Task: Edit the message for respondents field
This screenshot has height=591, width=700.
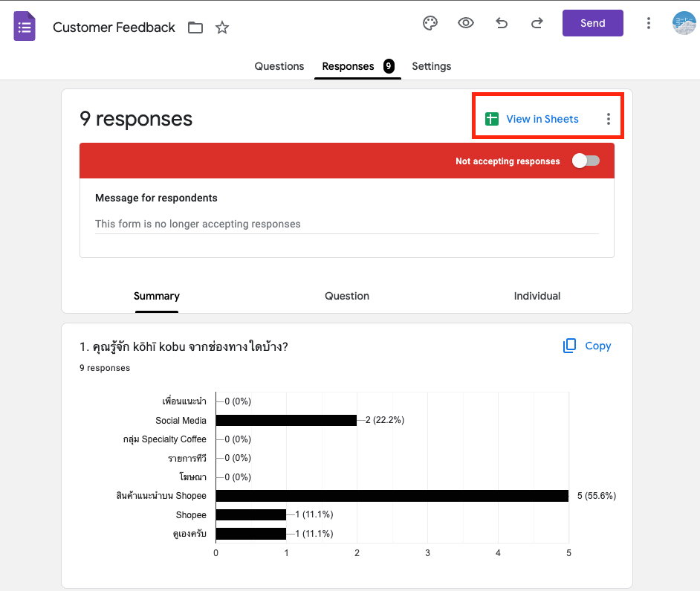Action: click(347, 224)
